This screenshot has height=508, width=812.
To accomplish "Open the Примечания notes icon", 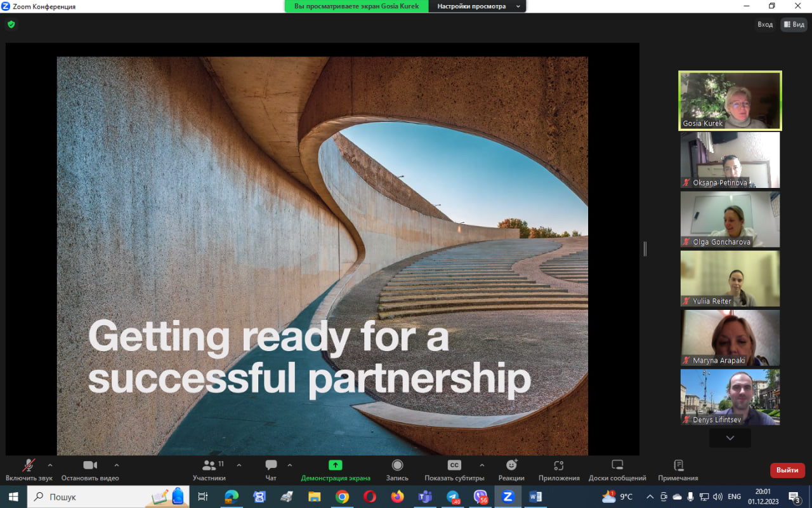I will point(678,465).
